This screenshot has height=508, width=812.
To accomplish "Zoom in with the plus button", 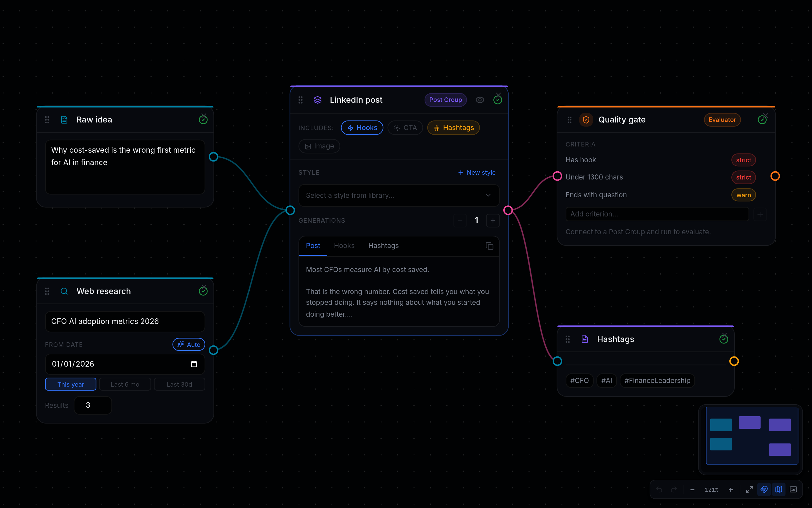I will click(731, 490).
